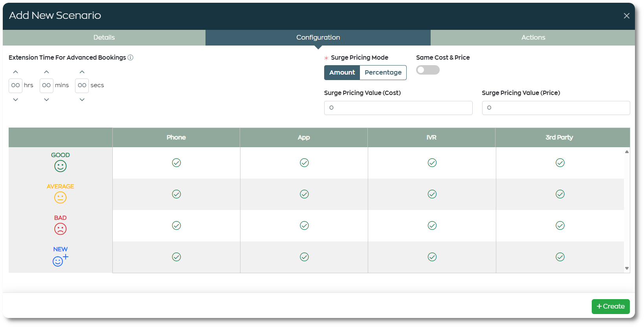Toggle the NEW row Phone checkmark
This screenshot has height=327, width=644.
(176, 257)
